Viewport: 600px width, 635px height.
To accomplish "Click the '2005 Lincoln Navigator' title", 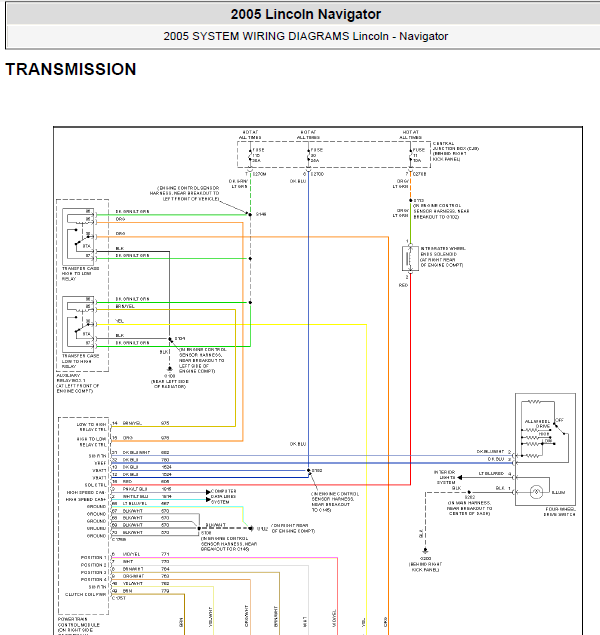I will 306,14.
